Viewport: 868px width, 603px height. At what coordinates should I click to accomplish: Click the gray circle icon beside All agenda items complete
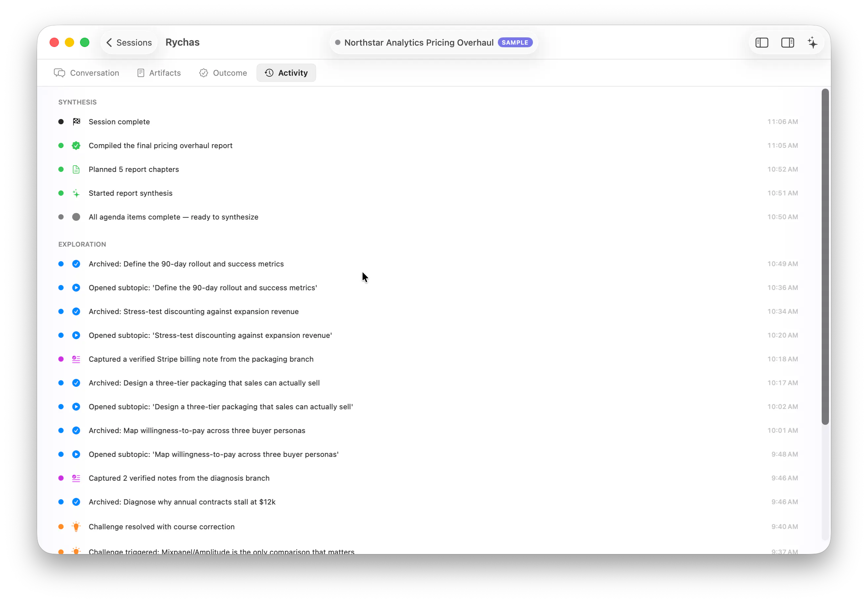pos(76,217)
